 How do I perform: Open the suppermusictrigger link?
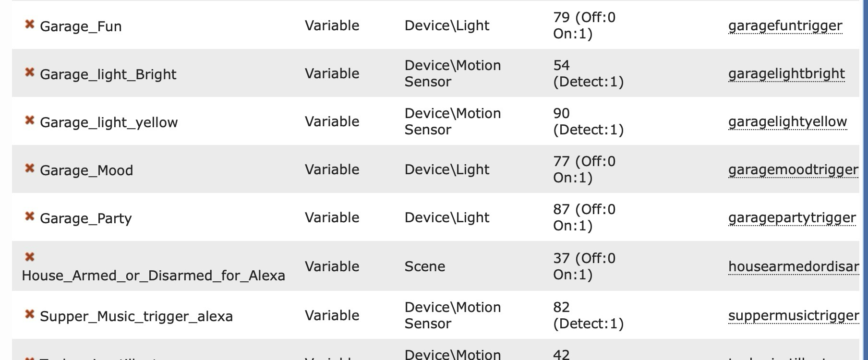(x=793, y=316)
